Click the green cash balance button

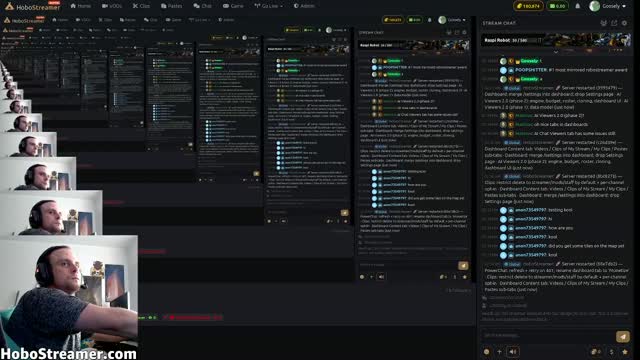[557, 6]
